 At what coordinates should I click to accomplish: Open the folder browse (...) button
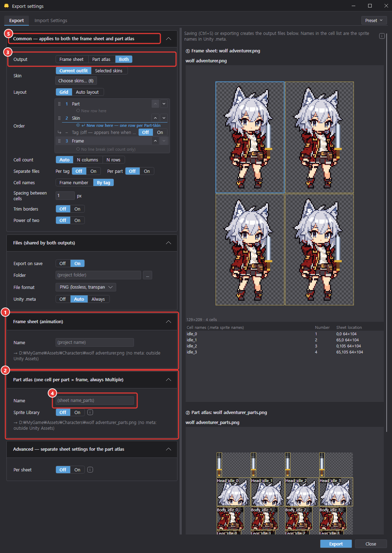coord(148,275)
